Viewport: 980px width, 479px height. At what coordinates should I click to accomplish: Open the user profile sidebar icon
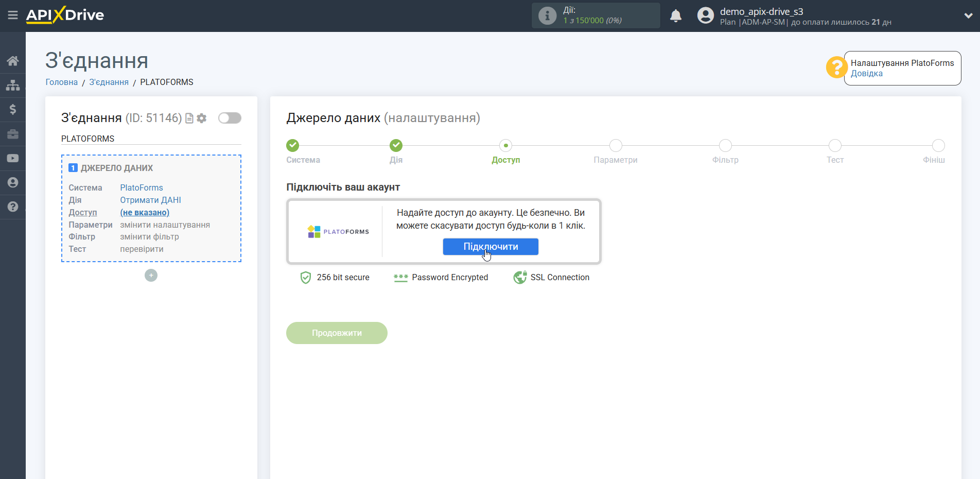(x=13, y=182)
